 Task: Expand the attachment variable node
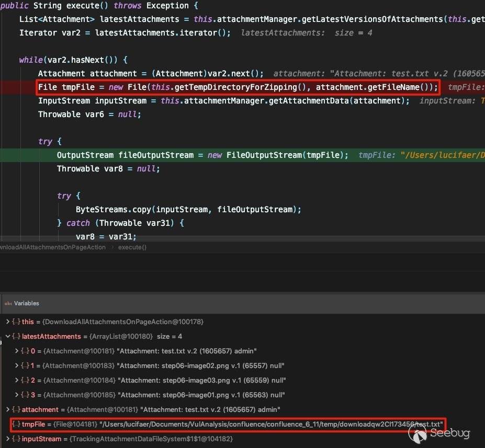tap(8, 409)
